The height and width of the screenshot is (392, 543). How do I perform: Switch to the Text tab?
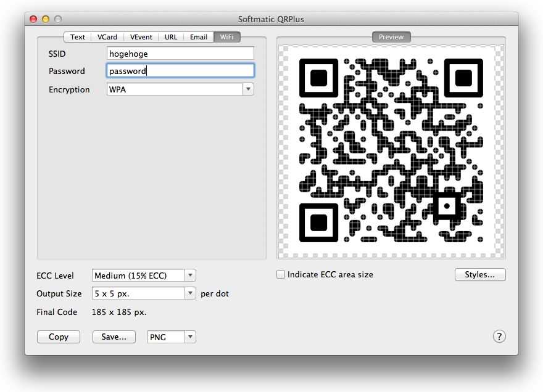78,37
